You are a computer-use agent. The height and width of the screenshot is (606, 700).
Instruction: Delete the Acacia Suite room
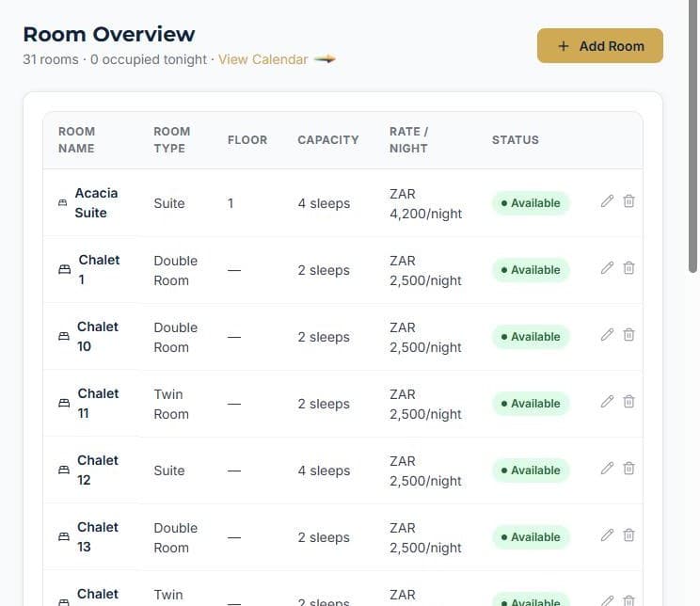(628, 201)
